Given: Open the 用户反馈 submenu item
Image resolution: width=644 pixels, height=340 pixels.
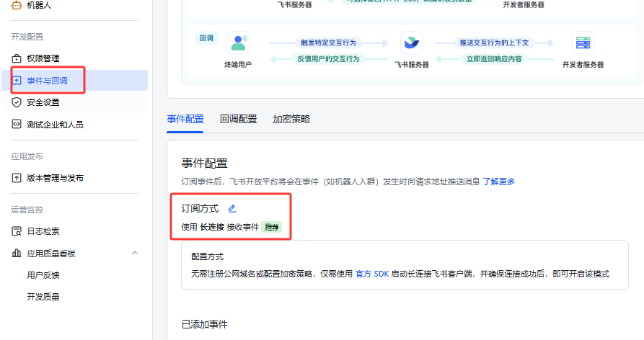Looking at the screenshot, I should pyautogui.click(x=43, y=275).
